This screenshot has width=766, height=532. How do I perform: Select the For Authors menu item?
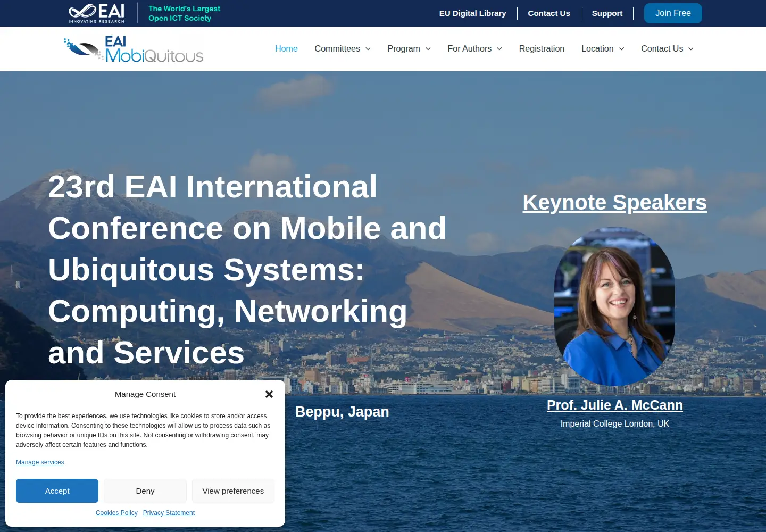[470, 49]
